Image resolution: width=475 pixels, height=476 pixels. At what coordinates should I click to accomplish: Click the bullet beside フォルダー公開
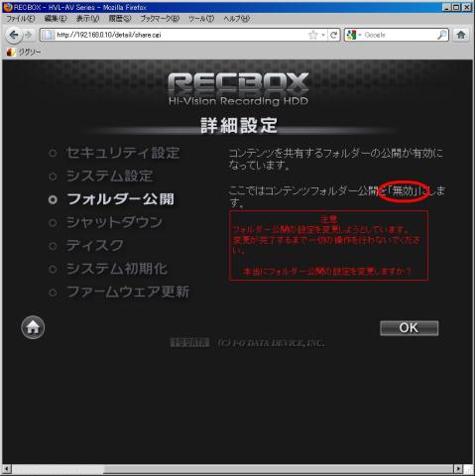(x=53, y=199)
